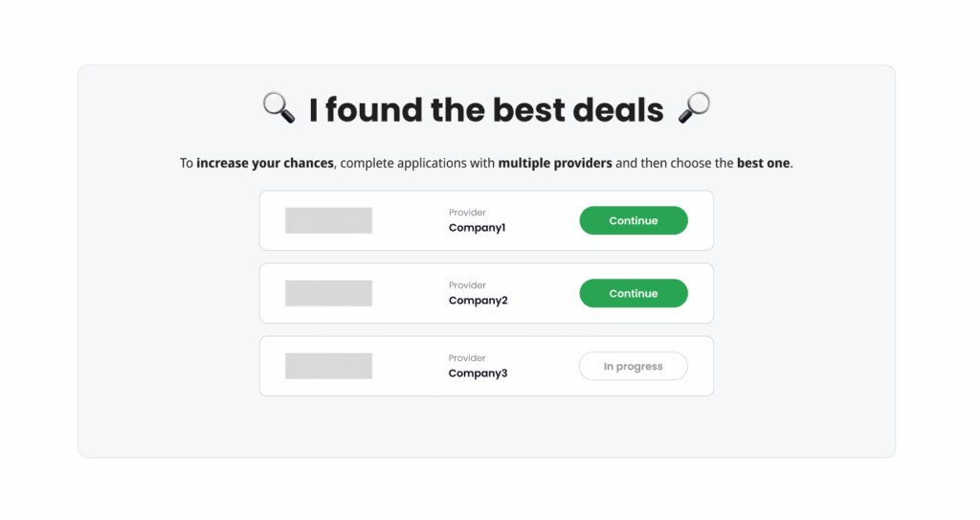This screenshot has width=980, height=520.
Task: Click the Company1 logo placeholder
Action: 328,220
